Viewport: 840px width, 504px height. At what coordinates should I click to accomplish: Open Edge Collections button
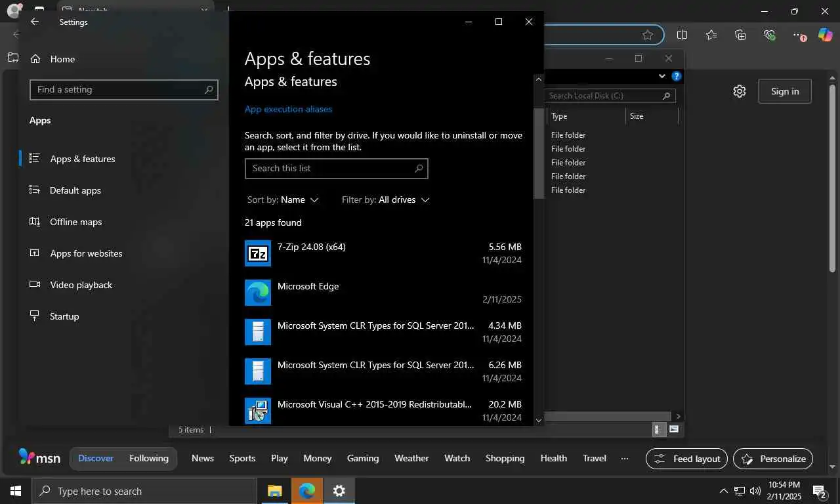pos(740,35)
